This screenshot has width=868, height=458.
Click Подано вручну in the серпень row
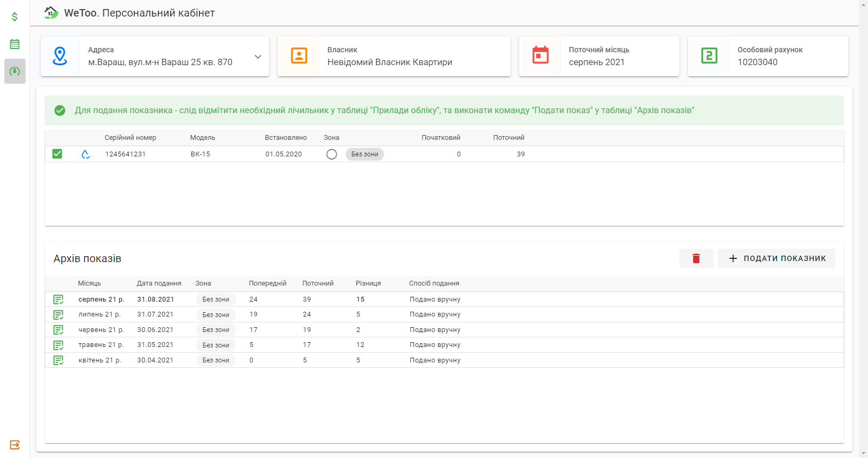pyautogui.click(x=435, y=299)
